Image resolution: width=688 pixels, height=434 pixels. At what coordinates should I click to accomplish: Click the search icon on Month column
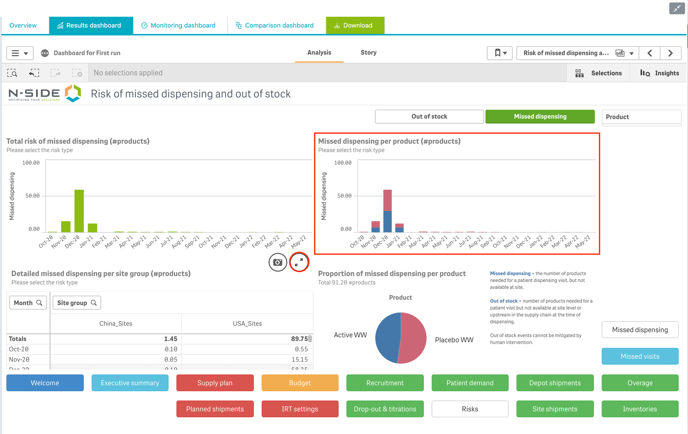tap(40, 303)
